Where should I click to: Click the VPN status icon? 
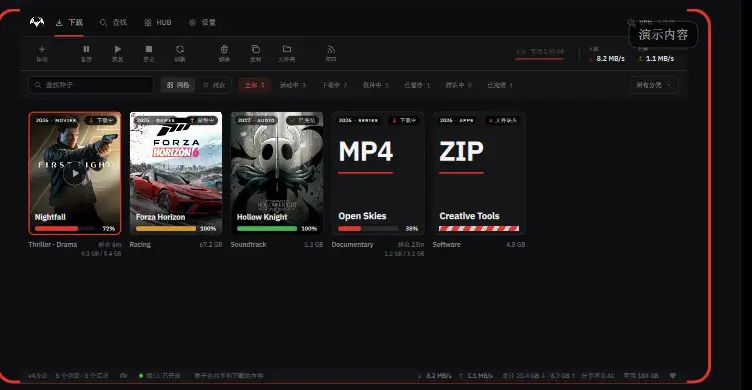pyautogui.click(x=631, y=23)
